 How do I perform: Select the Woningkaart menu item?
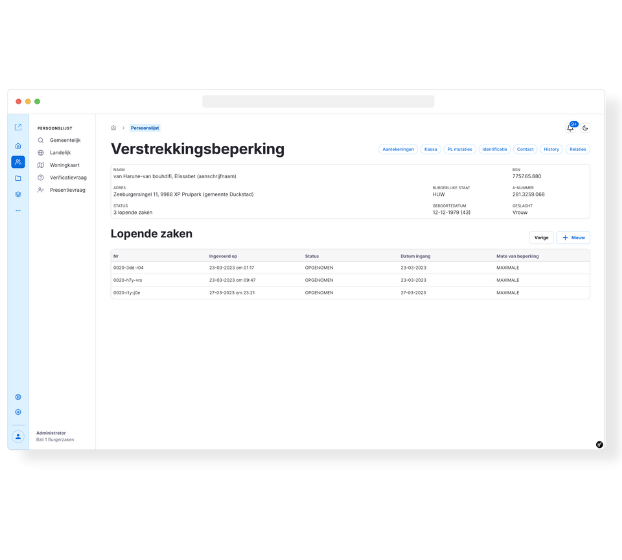click(x=64, y=165)
